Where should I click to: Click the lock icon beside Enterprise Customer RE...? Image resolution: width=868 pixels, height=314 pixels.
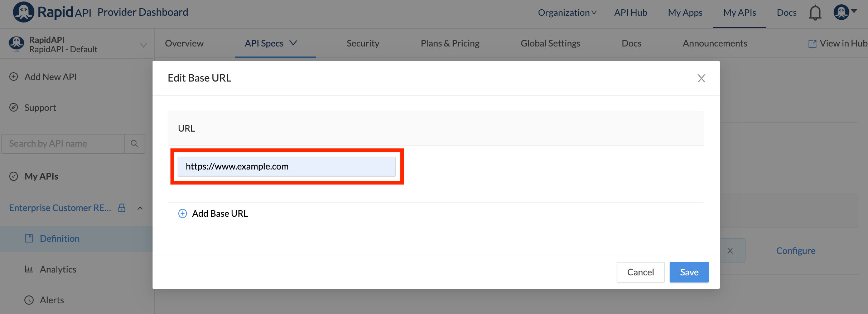click(x=122, y=208)
